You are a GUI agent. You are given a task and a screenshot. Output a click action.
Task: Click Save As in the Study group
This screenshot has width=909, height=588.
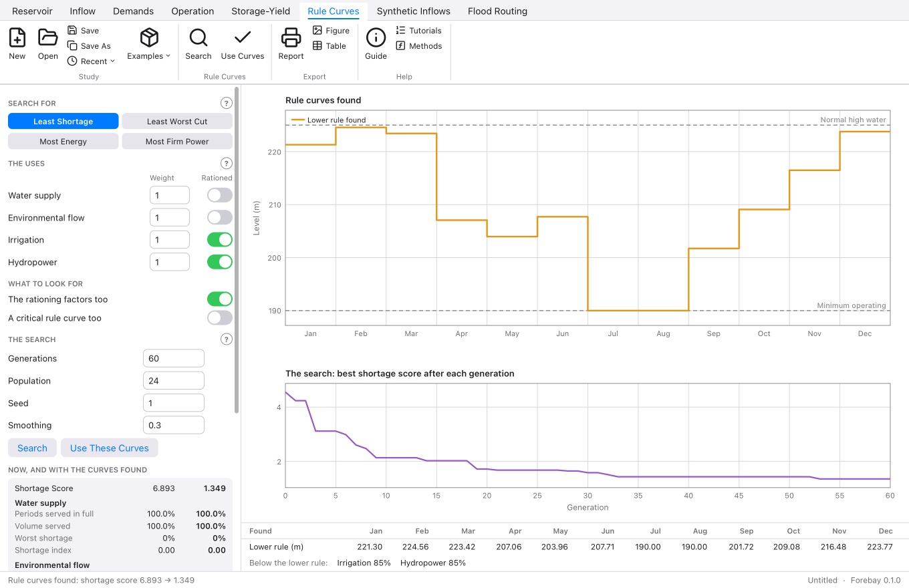90,46
